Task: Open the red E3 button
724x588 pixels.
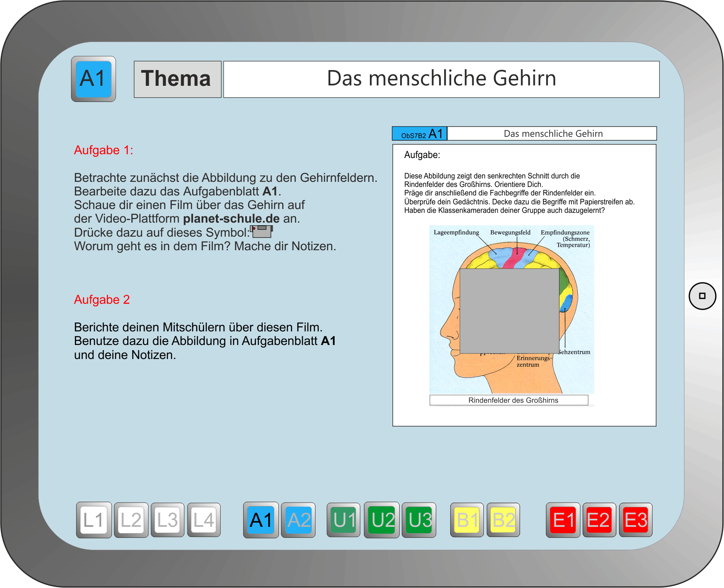Action: 636,520
